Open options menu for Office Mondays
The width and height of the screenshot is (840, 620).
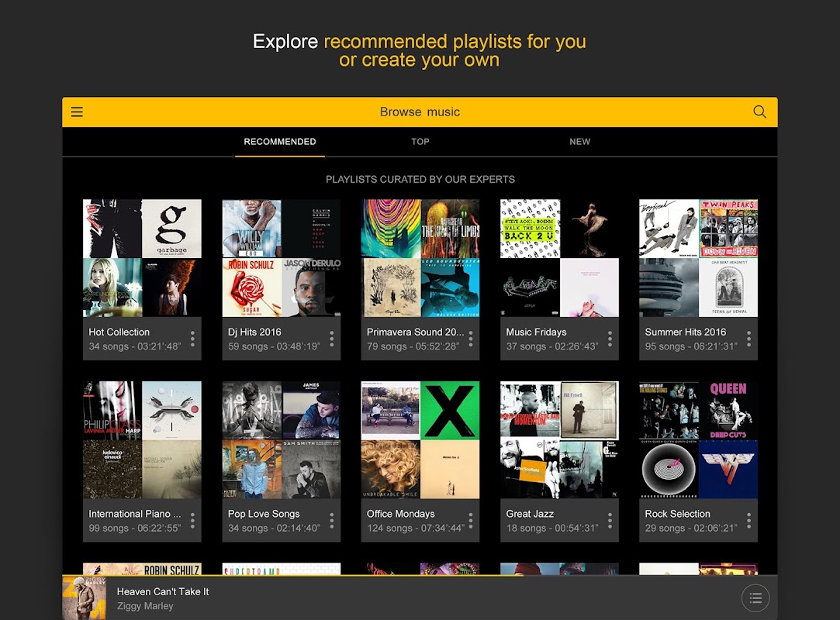pos(470,521)
